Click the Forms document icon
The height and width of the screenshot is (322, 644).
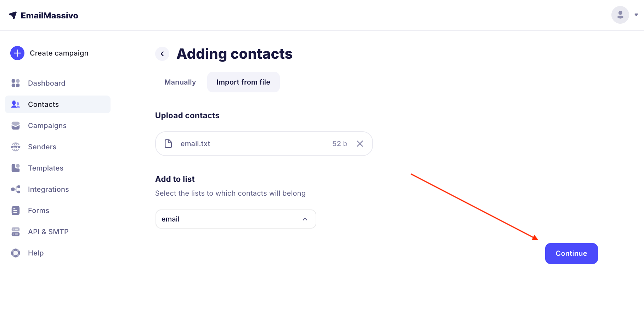(x=16, y=211)
